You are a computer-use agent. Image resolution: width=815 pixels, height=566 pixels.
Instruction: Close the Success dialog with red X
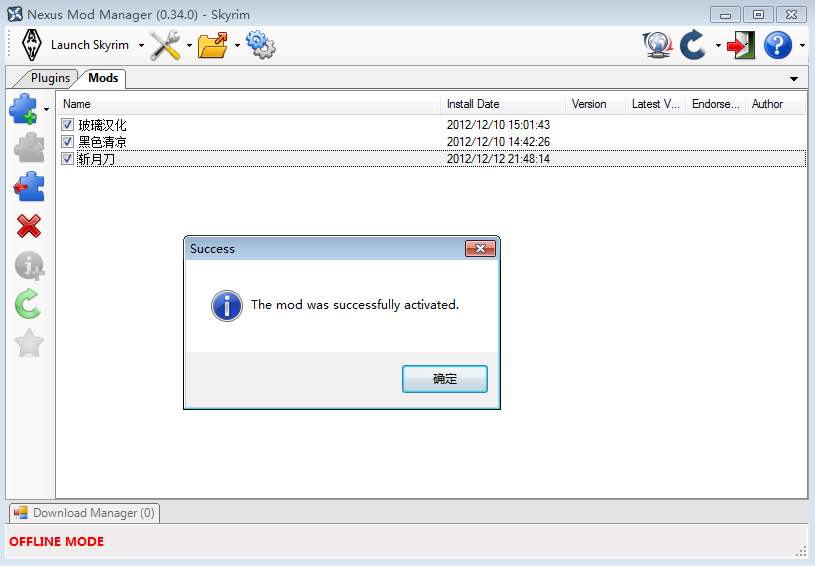pyautogui.click(x=480, y=249)
